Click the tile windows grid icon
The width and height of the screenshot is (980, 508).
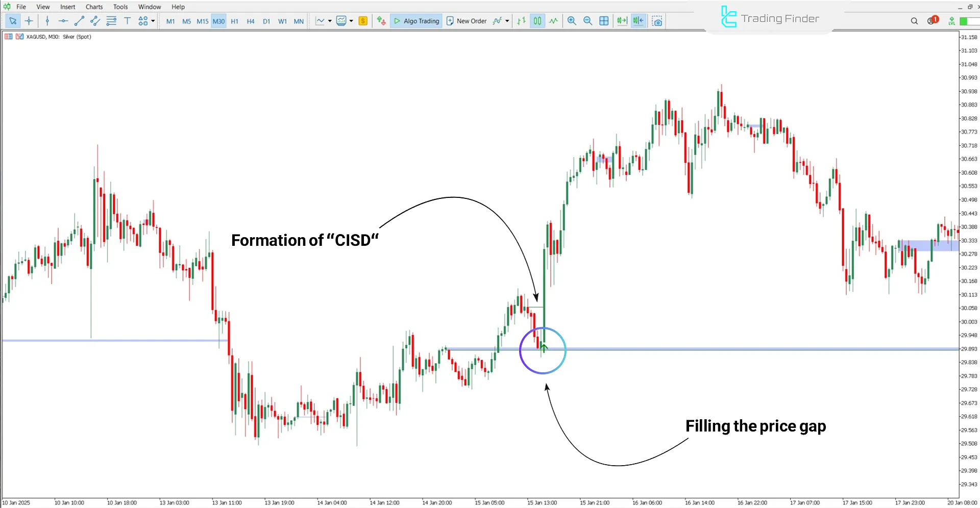[604, 21]
